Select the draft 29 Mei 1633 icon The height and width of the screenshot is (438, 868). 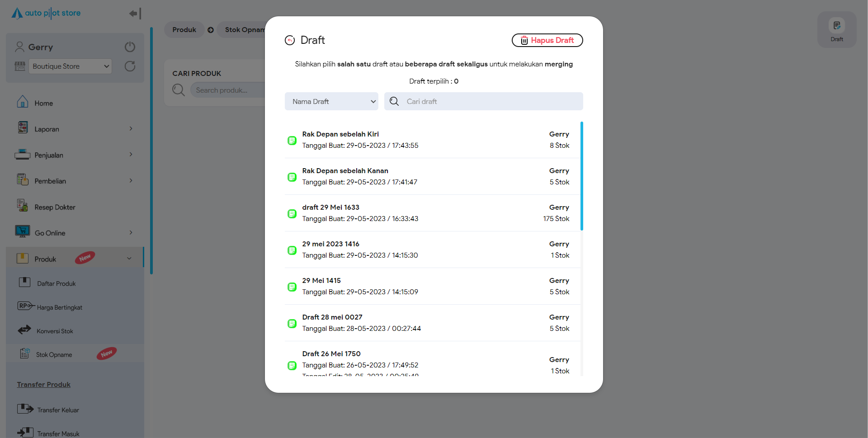(x=292, y=214)
